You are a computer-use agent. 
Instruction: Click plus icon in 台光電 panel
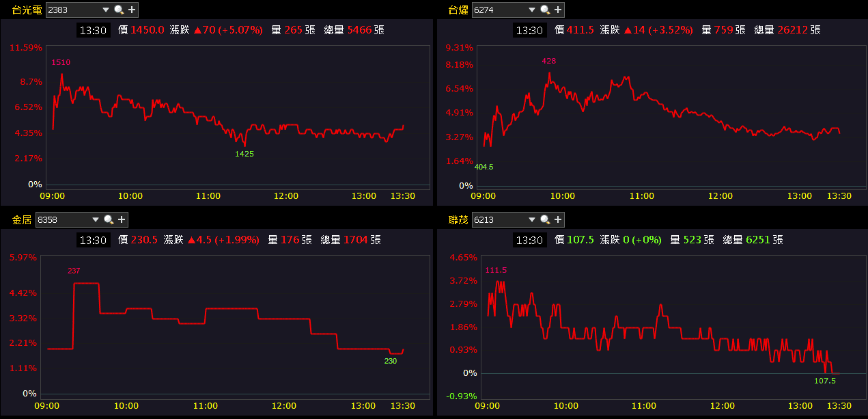[132, 10]
